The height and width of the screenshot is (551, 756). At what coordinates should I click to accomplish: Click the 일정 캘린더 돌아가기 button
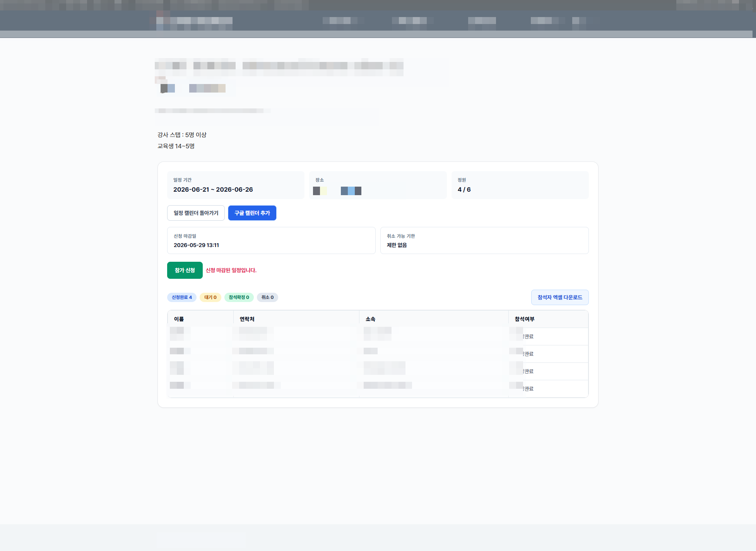pyautogui.click(x=196, y=213)
